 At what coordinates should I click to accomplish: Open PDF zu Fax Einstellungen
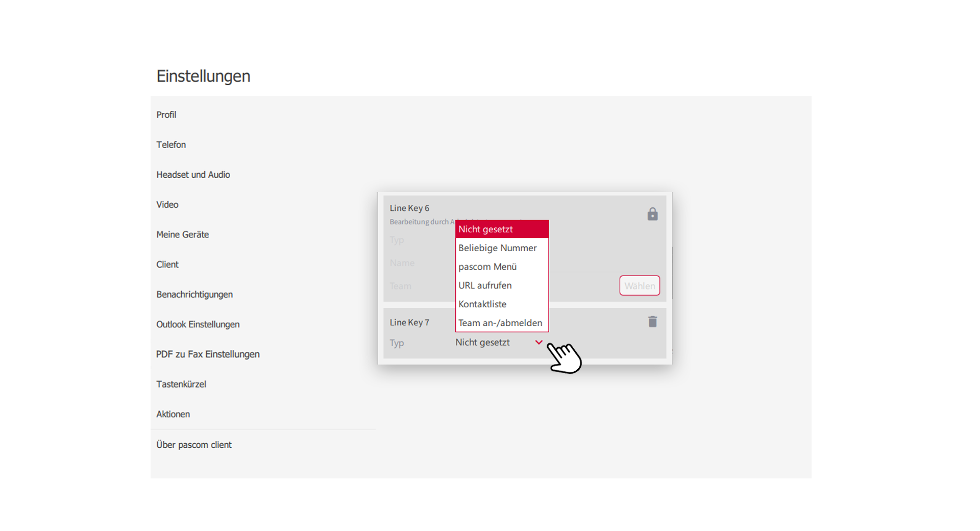coord(208,354)
